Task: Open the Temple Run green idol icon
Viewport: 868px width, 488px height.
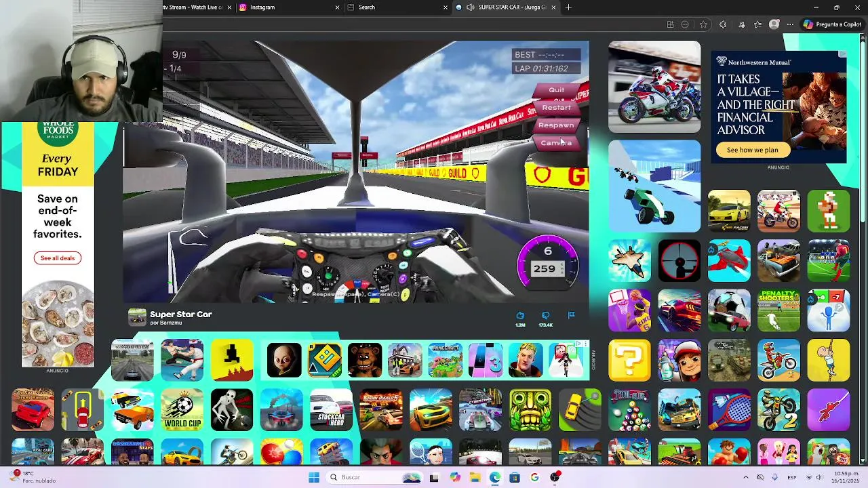Action: (x=530, y=409)
